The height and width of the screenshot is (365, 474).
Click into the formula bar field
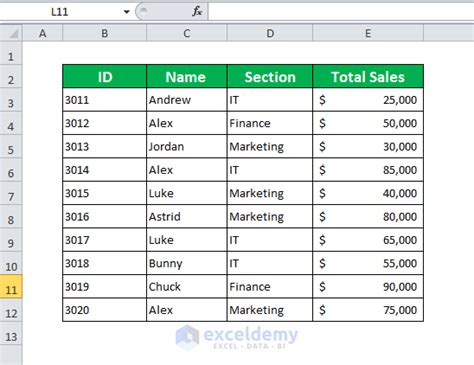pos(341,12)
